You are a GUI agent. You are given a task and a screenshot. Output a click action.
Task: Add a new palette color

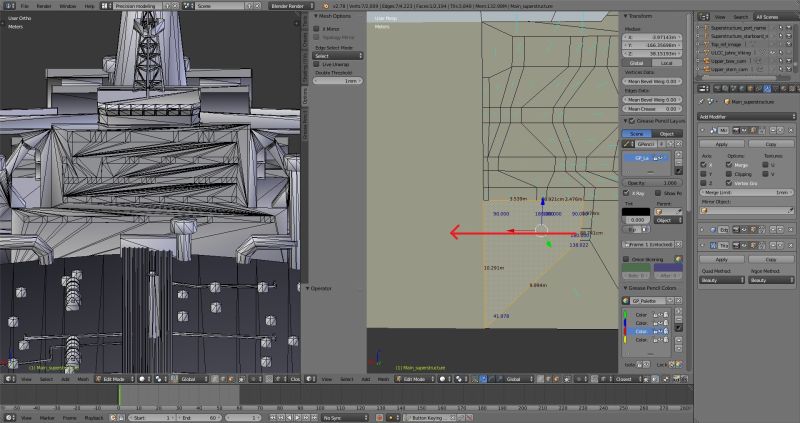679,311
